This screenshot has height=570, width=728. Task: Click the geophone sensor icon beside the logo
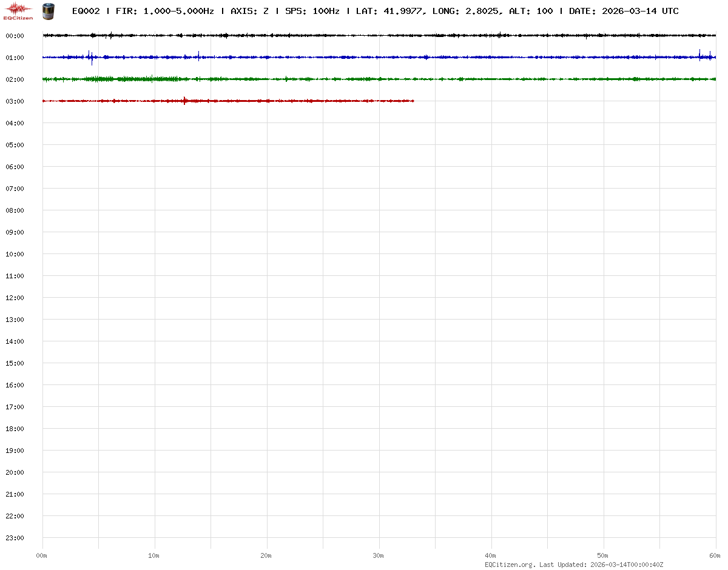pos(47,10)
